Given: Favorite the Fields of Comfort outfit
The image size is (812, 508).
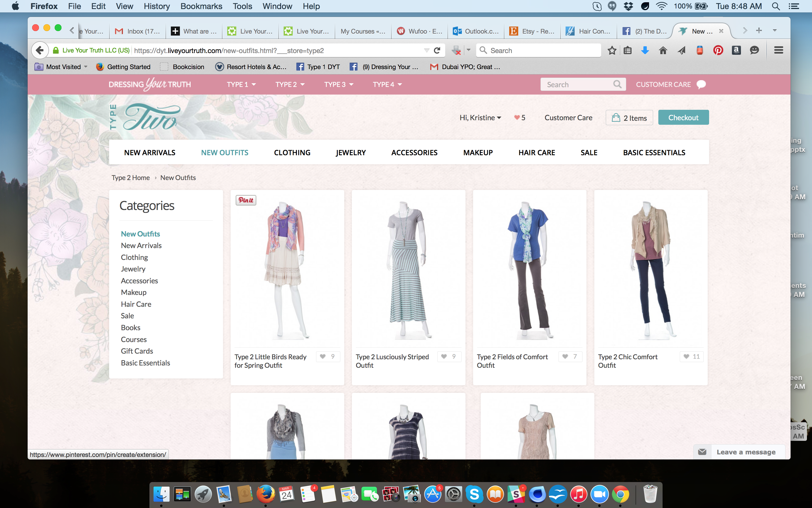Looking at the screenshot, I should (x=570, y=356).
